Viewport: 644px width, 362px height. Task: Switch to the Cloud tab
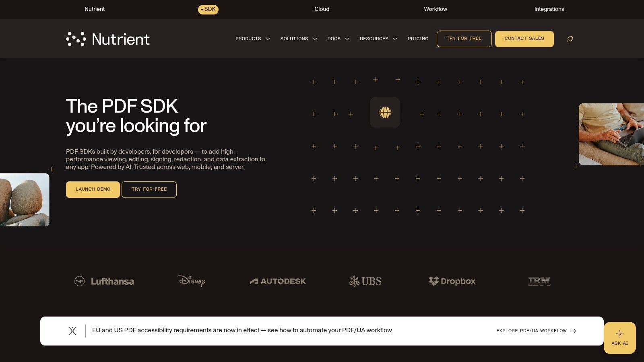[322, 9]
